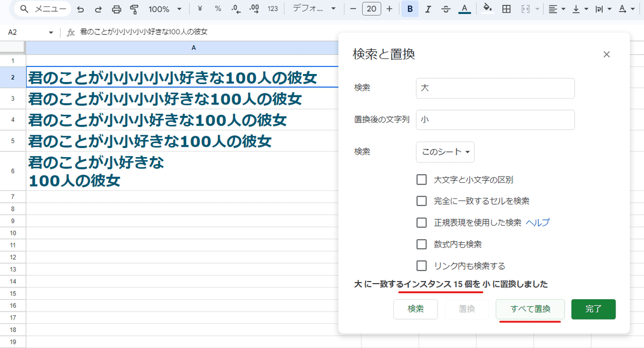Open the fill color bucket

point(488,9)
